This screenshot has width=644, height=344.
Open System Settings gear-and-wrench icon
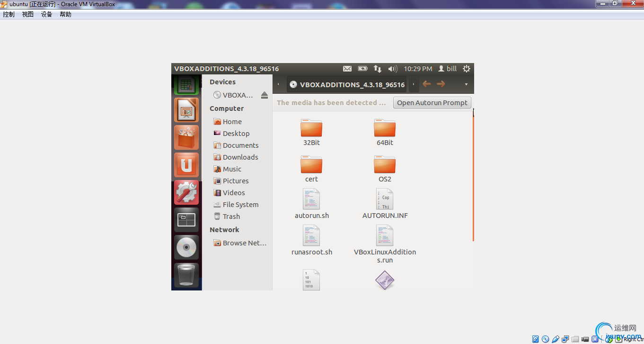186,192
